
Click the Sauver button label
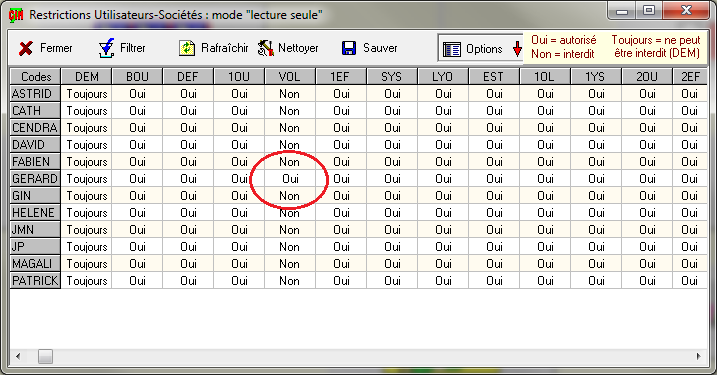click(380, 48)
